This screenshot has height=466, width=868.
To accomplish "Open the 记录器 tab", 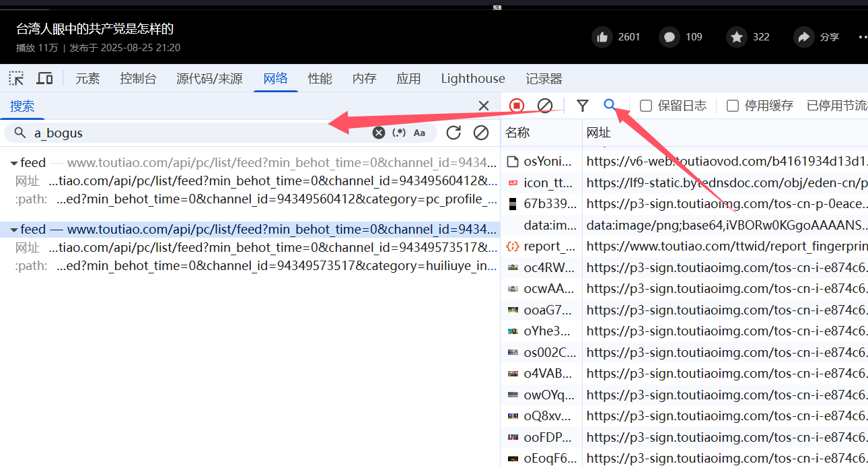I will coord(544,79).
